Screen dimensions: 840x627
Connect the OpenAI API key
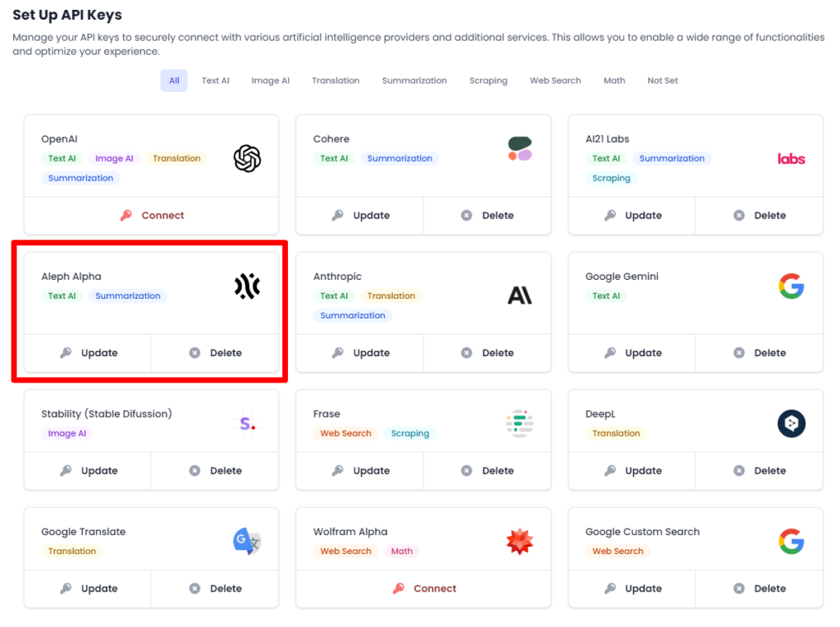[151, 215]
